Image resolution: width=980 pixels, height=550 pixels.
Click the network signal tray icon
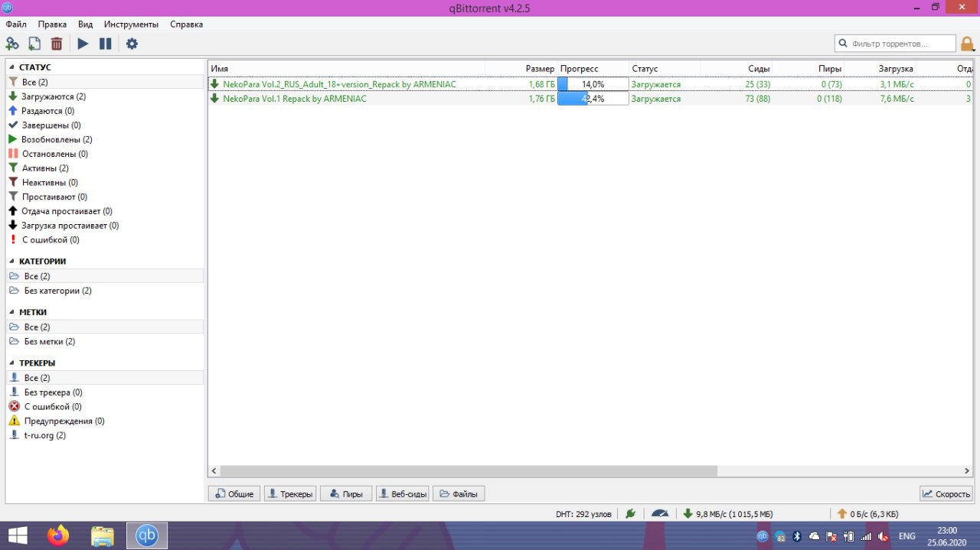coord(865,536)
